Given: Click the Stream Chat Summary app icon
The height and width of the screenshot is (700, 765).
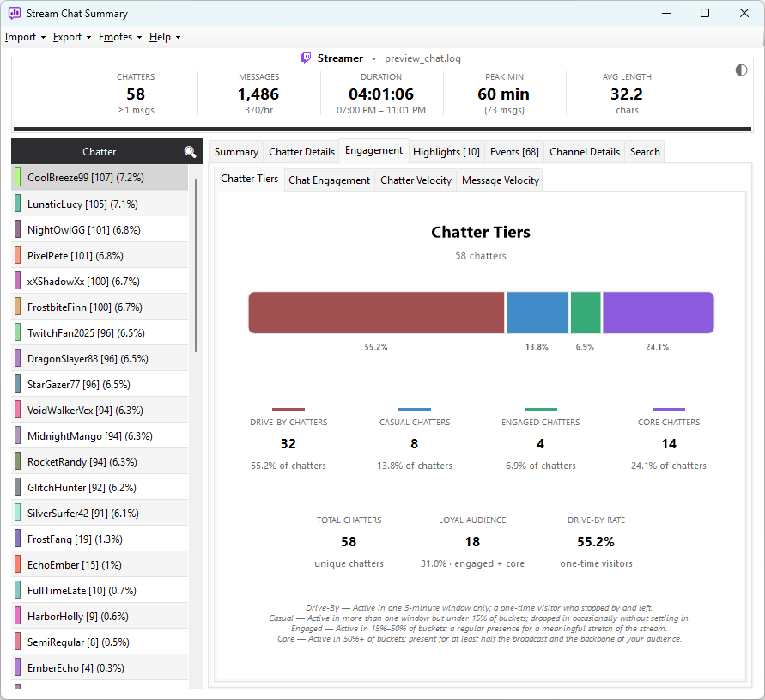Looking at the screenshot, I should (15, 13).
